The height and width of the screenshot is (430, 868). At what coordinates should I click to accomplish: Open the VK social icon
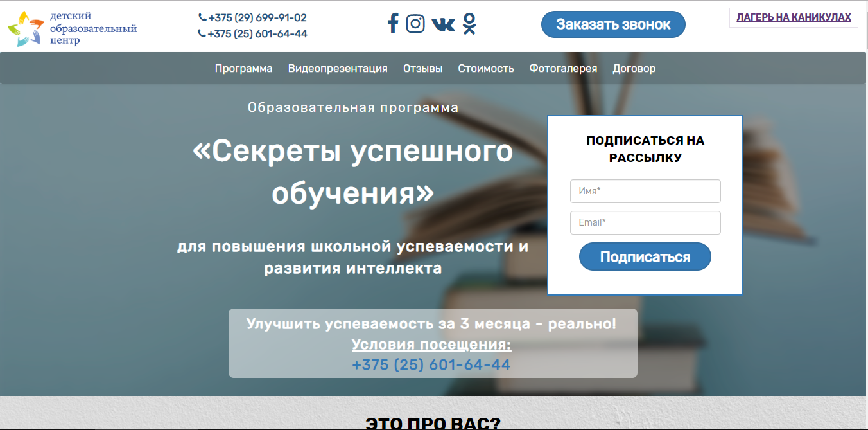[444, 24]
